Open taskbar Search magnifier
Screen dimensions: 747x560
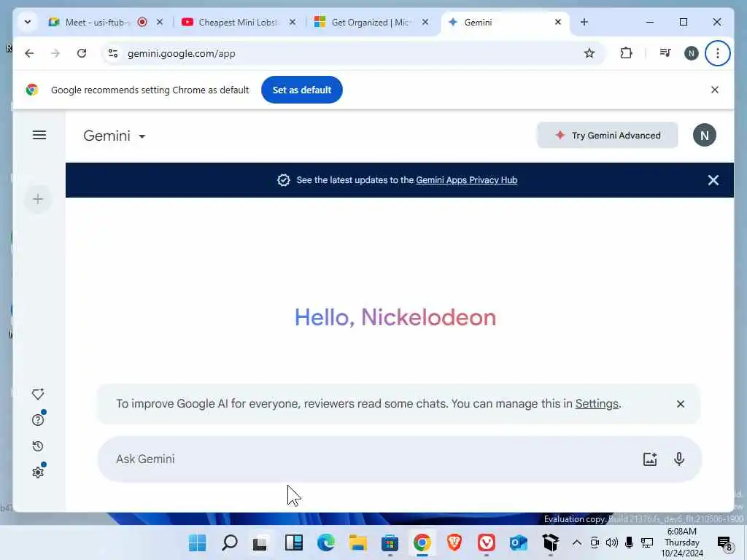point(230,542)
